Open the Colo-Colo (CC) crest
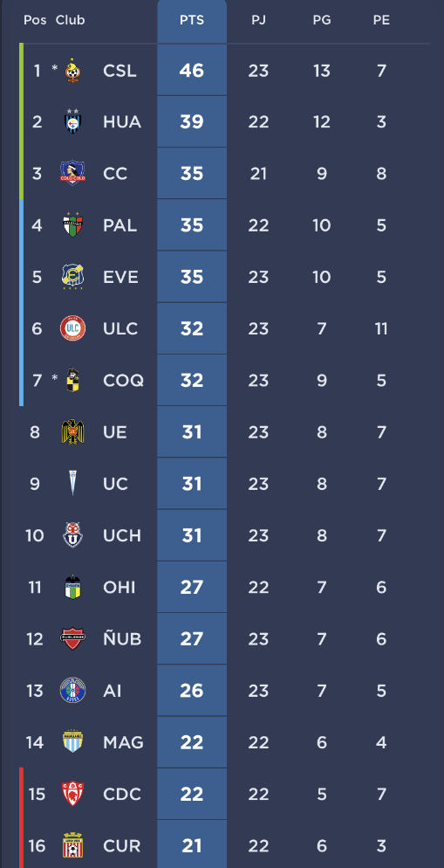This screenshot has width=444, height=868. click(72, 173)
